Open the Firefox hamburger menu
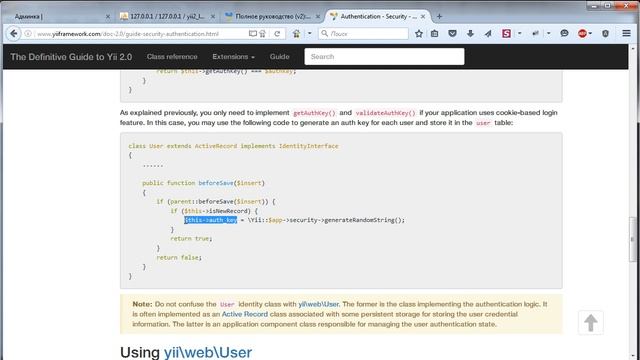The height and width of the screenshot is (360, 640). click(x=627, y=33)
